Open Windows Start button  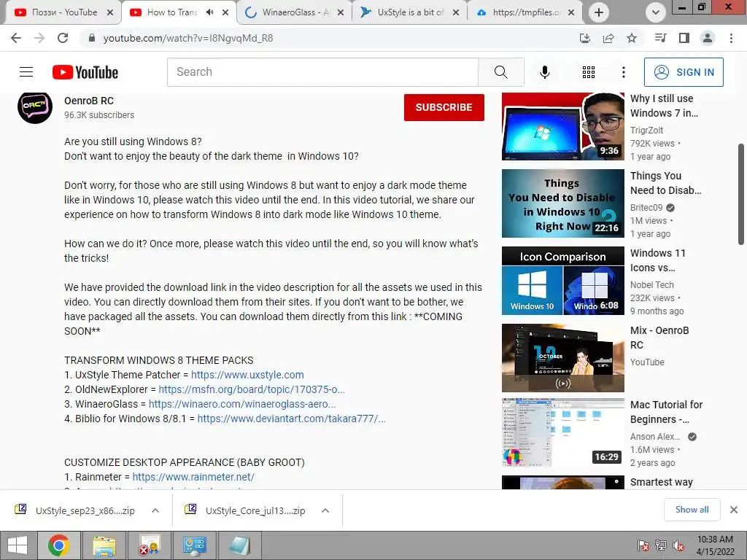tap(18, 545)
